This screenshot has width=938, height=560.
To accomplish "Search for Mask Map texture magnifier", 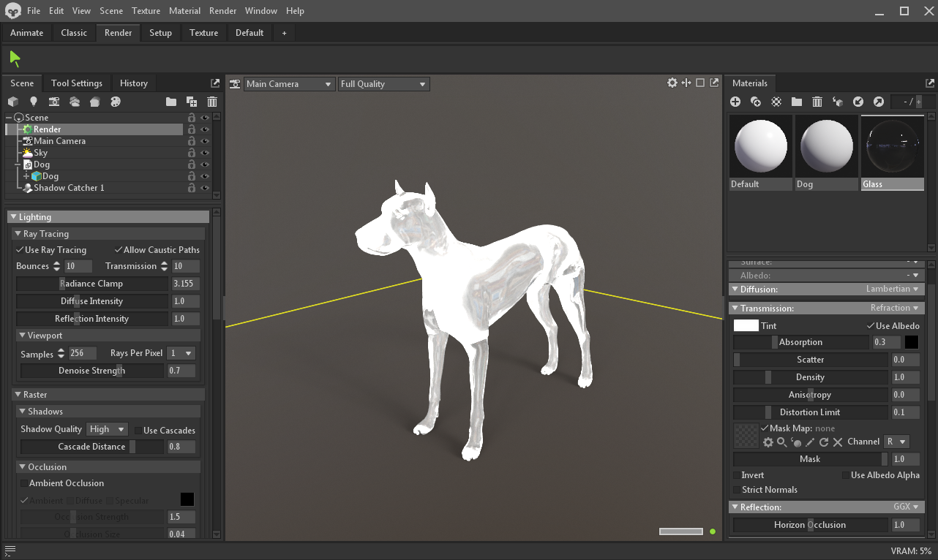I will coord(782,442).
